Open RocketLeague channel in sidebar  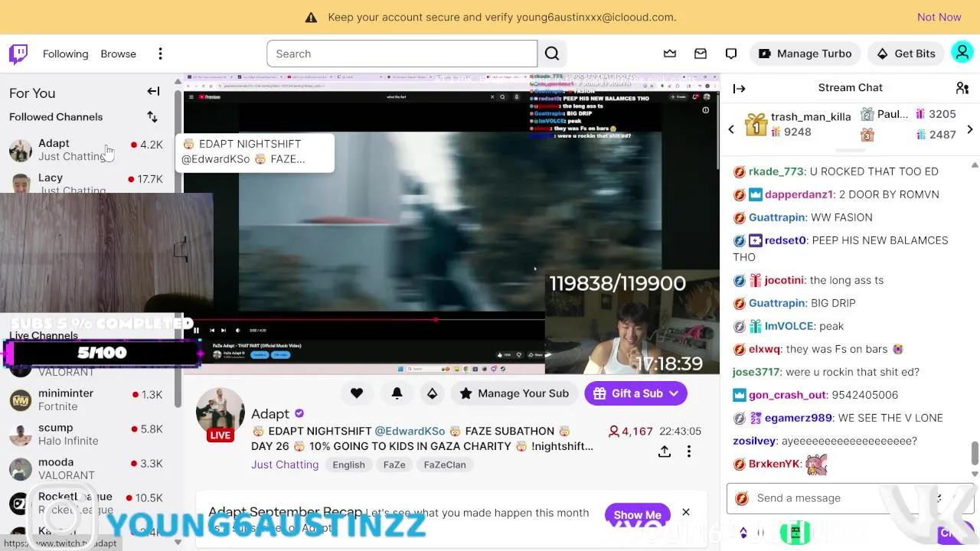(86, 503)
